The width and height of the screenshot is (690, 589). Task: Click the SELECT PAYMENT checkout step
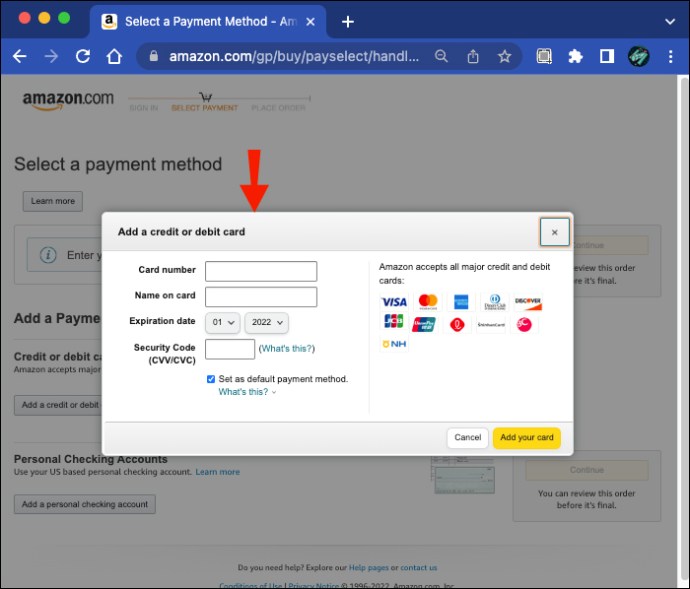point(204,108)
